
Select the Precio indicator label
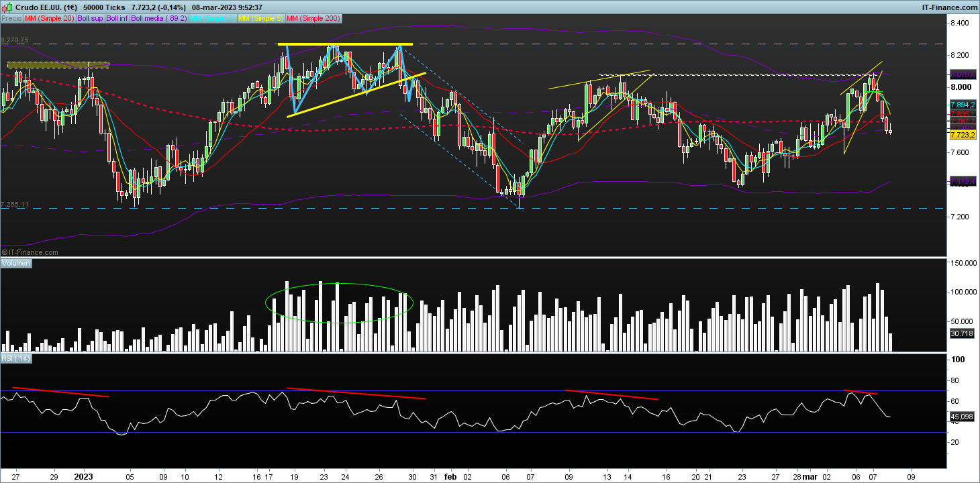[x=11, y=18]
